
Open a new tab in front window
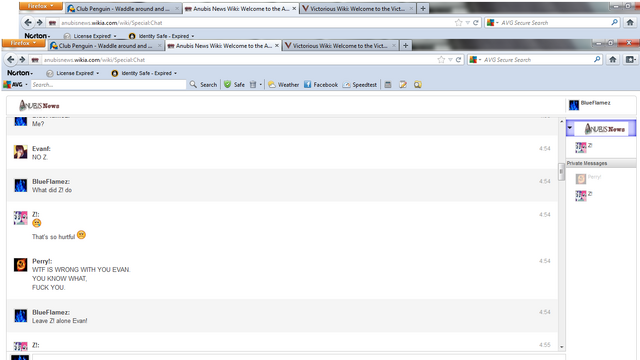tap(405, 46)
